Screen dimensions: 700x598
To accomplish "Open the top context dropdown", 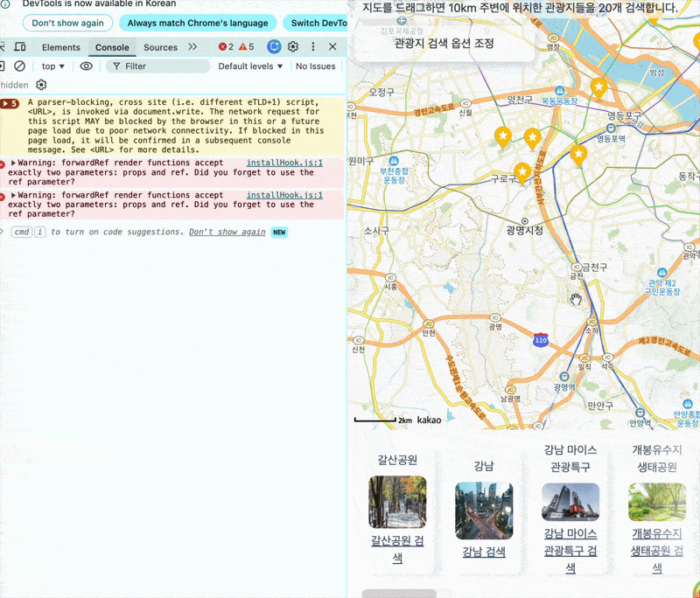I will 53,66.
